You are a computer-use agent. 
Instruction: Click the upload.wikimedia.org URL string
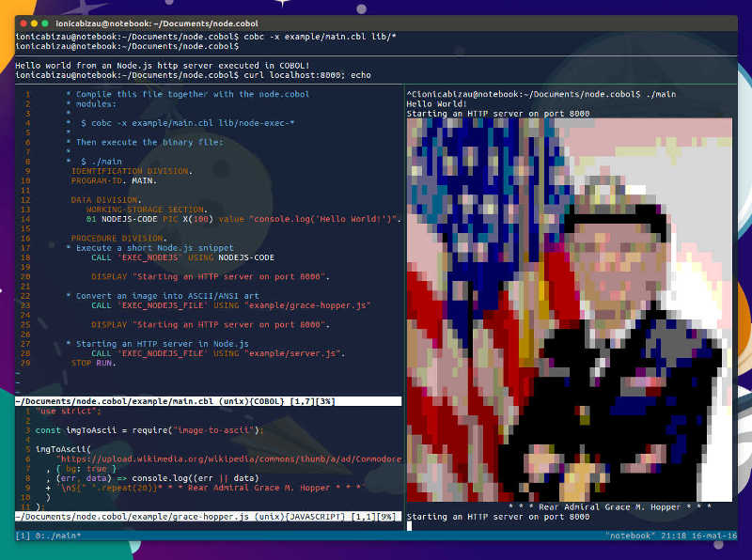230,459
